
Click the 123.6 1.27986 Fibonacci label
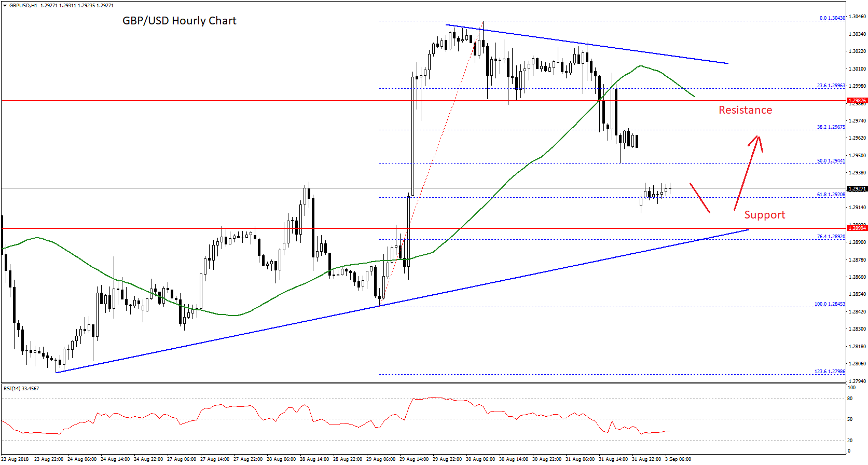[829, 372]
